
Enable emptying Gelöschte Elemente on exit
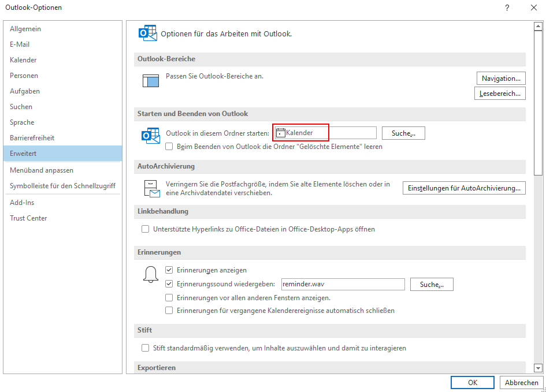[169, 147]
